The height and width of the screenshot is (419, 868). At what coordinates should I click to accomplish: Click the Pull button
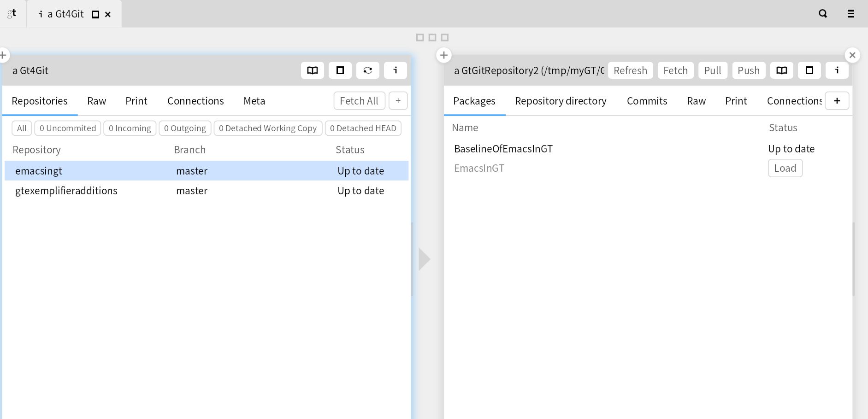[x=713, y=70]
